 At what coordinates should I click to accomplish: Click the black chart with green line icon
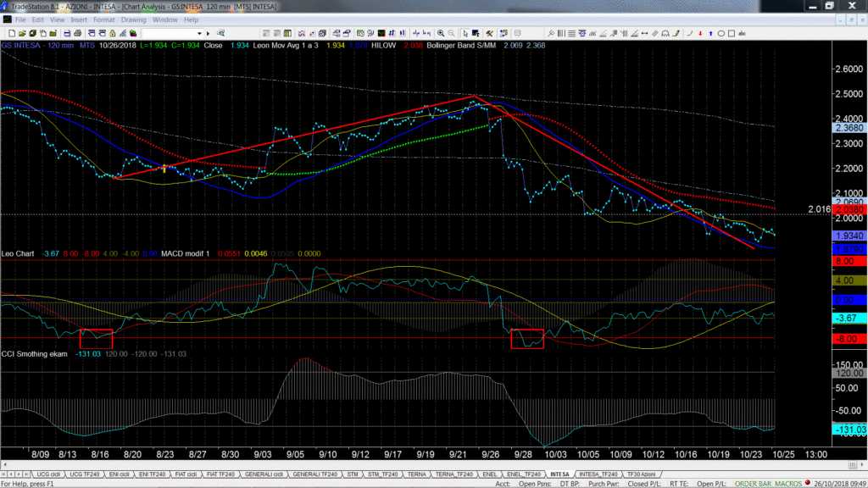381,33
